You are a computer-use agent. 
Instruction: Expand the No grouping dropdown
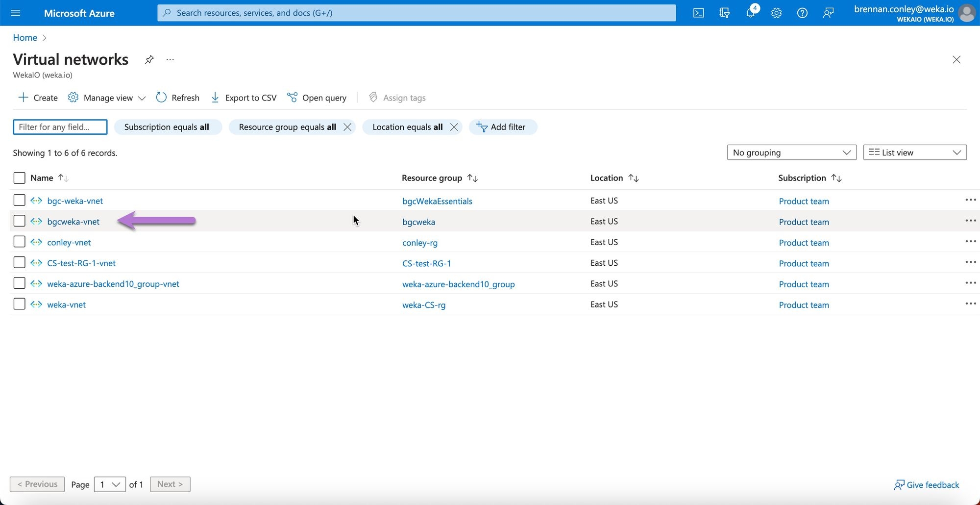(x=791, y=152)
